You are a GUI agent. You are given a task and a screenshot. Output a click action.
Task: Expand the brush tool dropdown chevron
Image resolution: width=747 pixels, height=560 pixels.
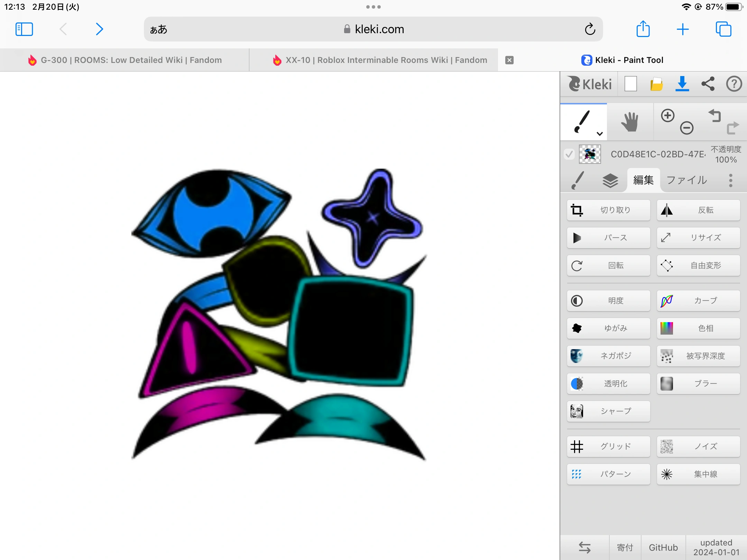click(x=600, y=134)
